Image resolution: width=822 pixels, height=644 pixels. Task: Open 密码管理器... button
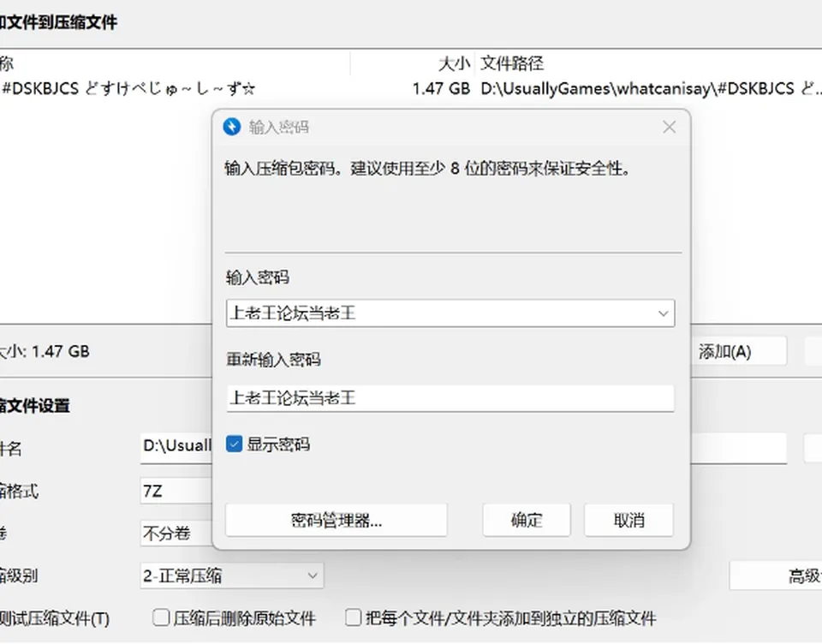(x=336, y=520)
